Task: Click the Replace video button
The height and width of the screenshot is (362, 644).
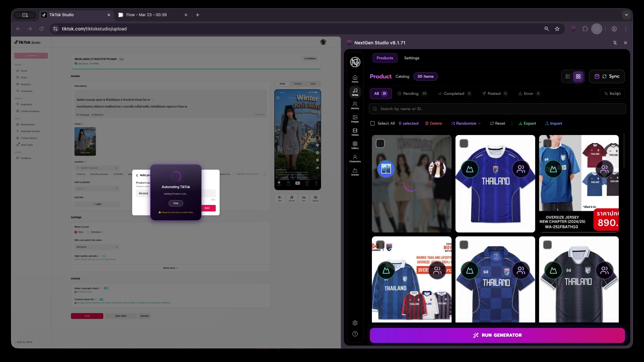Action: 310,59
